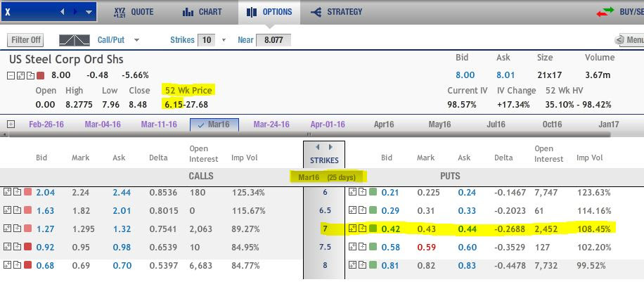Switch to the Options tab
This screenshot has height=282, width=644.
click(x=269, y=12)
